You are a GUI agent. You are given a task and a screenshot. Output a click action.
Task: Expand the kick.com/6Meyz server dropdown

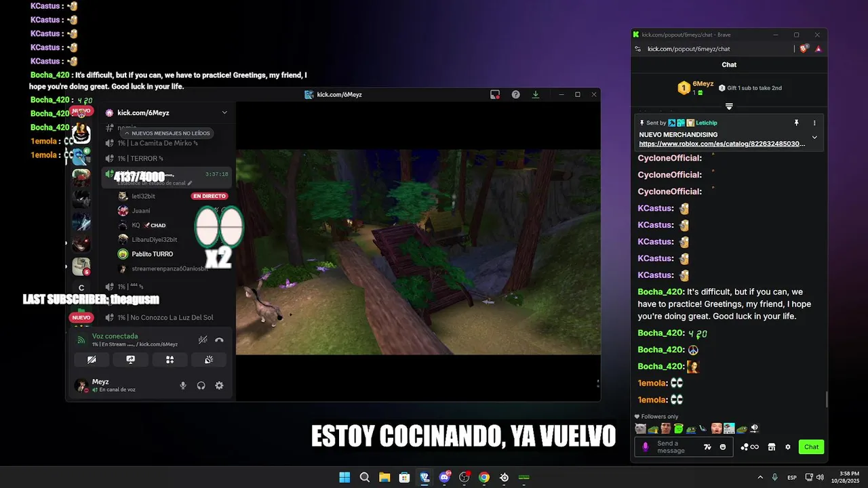[x=224, y=113]
